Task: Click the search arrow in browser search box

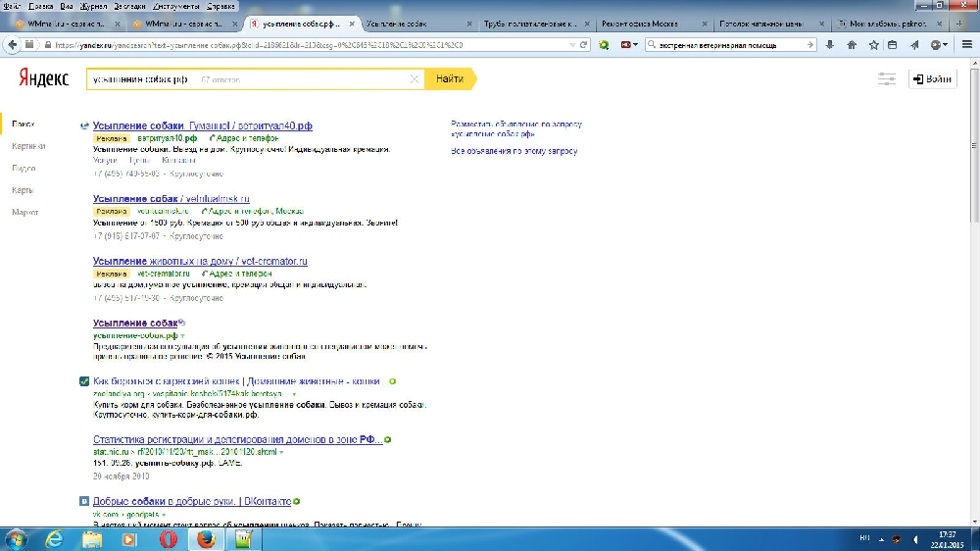Action: coord(810,45)
